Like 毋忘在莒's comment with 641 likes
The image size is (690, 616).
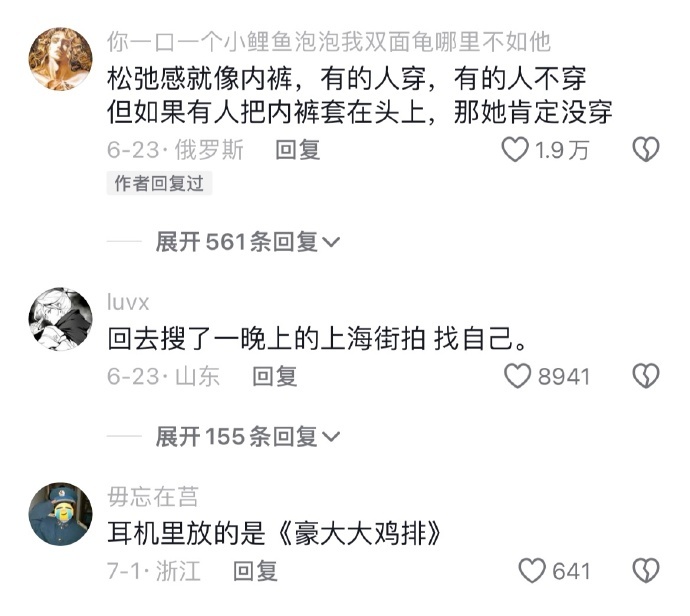(532, 571)
